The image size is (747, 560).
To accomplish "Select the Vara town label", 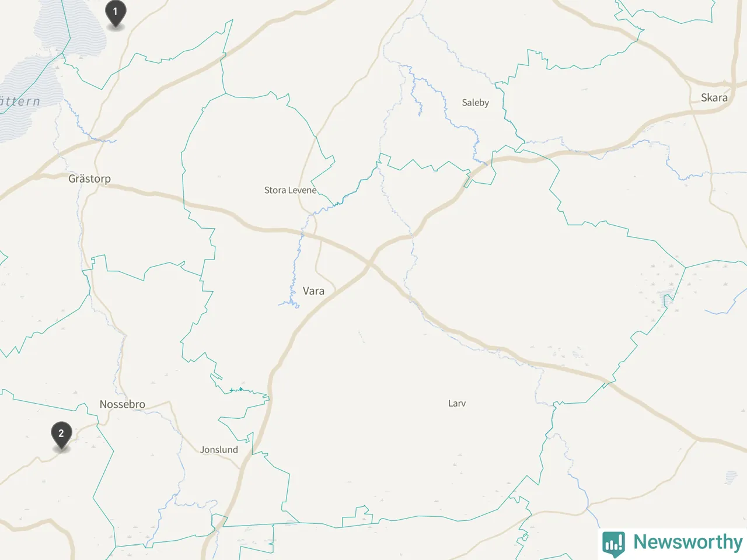I will (313, 290).
